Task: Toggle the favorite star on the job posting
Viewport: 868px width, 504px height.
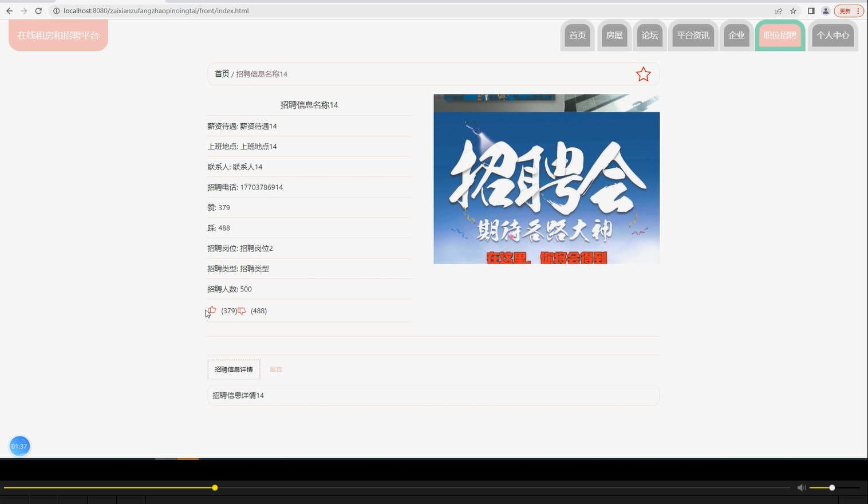Action: click(643, 73)
